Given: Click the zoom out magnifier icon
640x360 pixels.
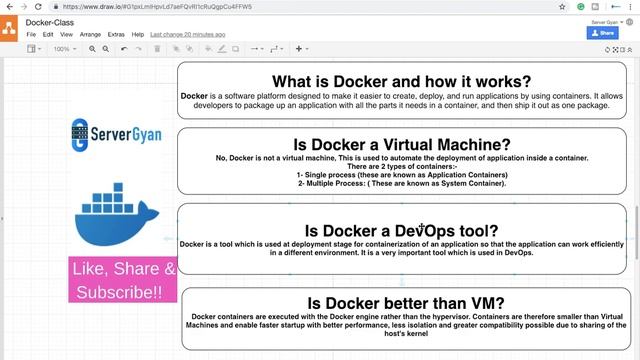Looking at the screenshot, I should pos(106,49).
